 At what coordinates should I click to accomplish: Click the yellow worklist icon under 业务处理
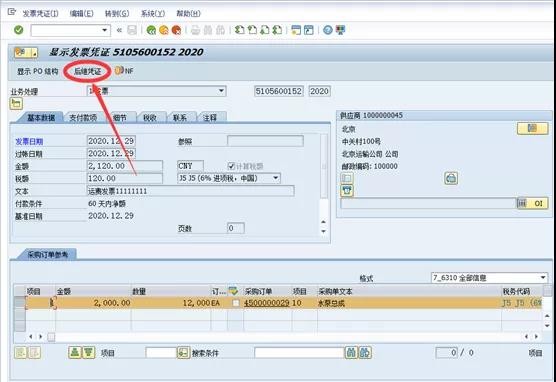[x=16, y=104]
